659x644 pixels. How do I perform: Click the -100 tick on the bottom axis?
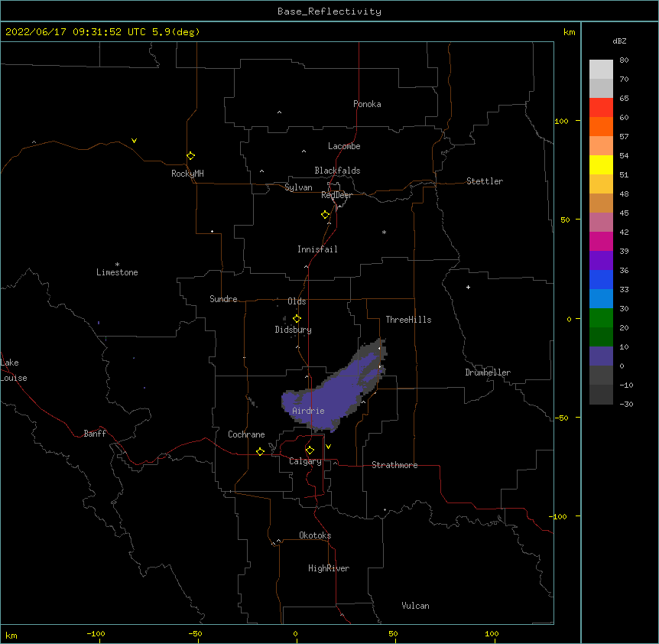(x=96, y=633)
